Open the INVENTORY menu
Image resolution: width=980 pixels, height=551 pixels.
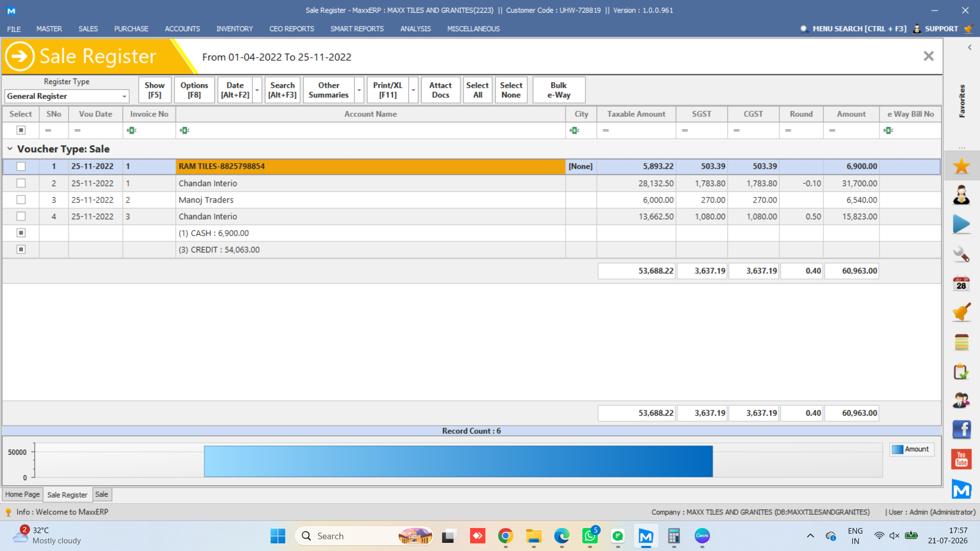point(234,29)
